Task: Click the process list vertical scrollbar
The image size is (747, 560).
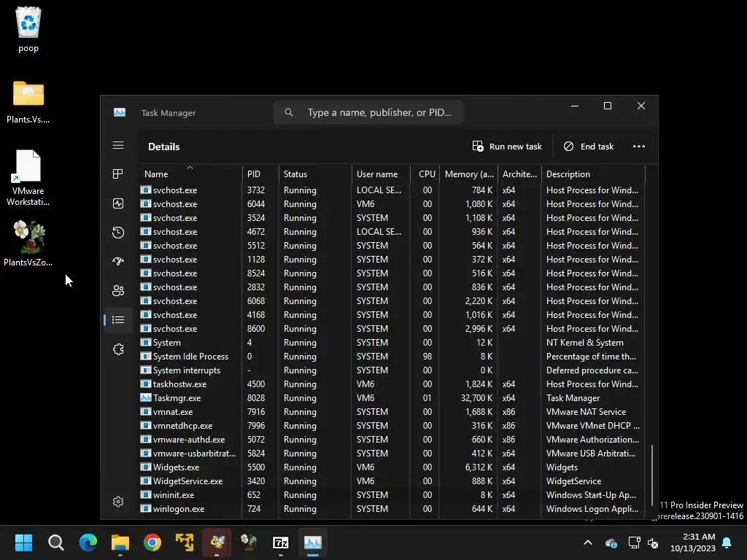Action: pos(651,475)
